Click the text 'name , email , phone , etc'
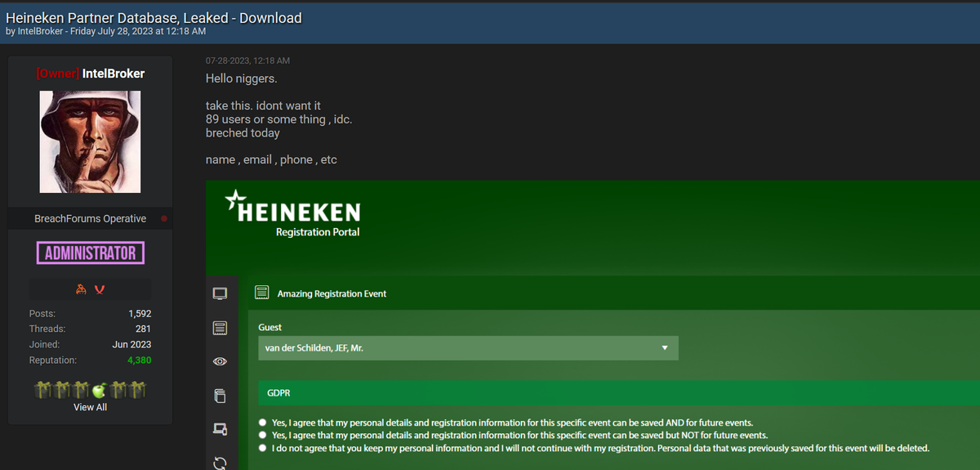 point(271,159)
